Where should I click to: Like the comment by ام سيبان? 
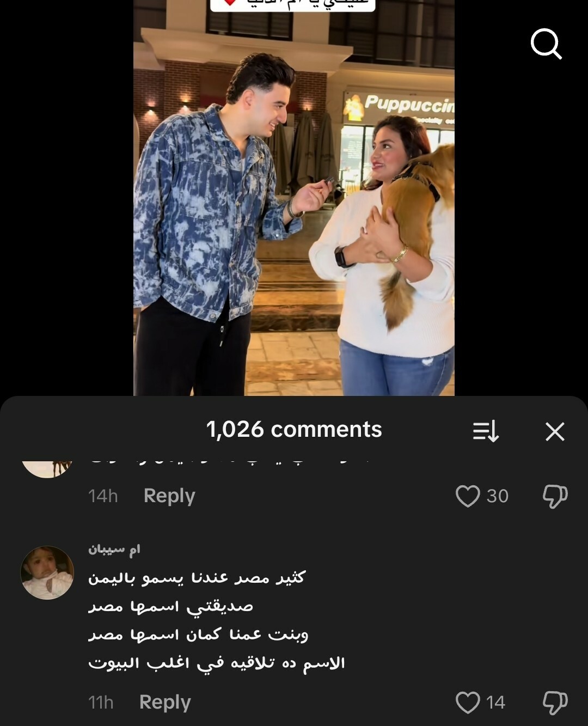pyautogui.click(x=468, y=703)
